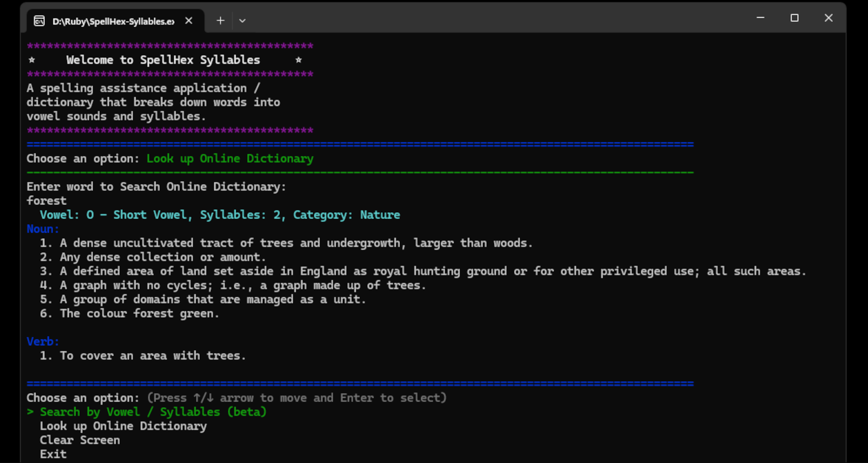Open a new terminal tab
The image size is (868, 463).
pos(220,21)
